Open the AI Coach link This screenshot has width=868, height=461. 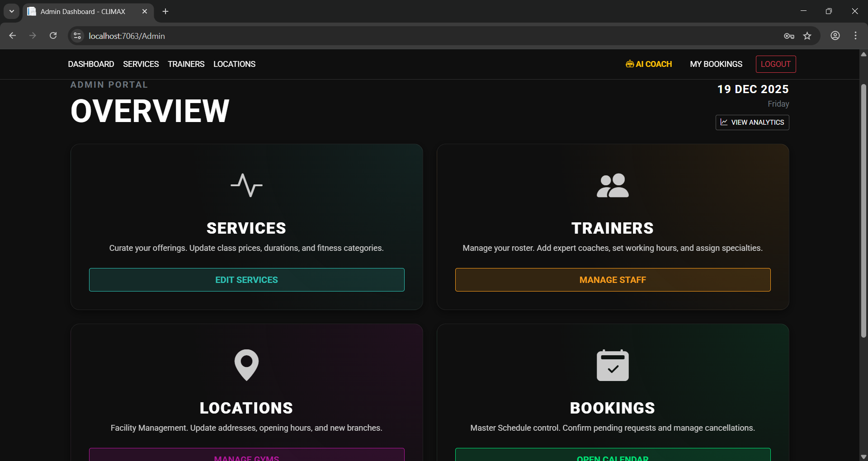point(649,64)
